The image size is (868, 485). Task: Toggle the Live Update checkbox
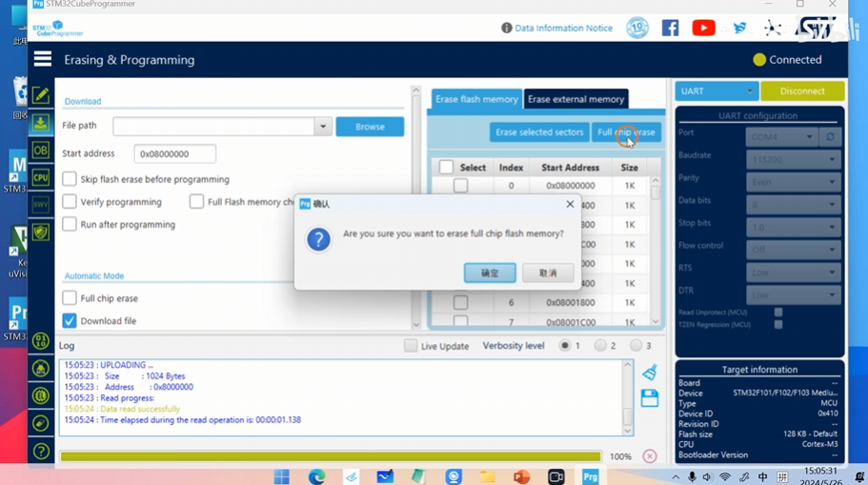pos(411,346)
